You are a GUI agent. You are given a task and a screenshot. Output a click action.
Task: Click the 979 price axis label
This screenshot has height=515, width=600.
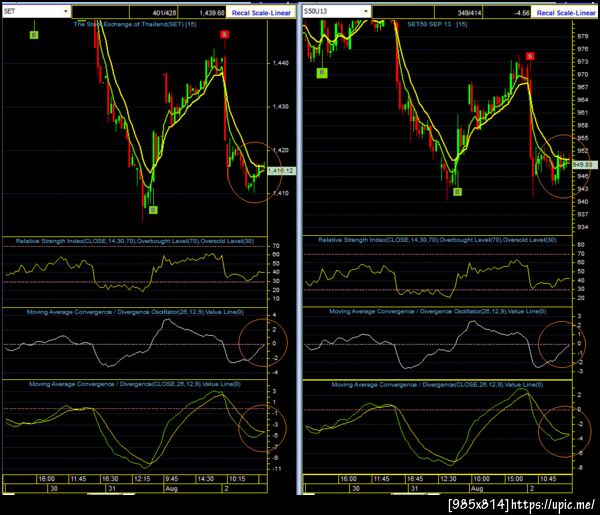click(x=583, y=36)
